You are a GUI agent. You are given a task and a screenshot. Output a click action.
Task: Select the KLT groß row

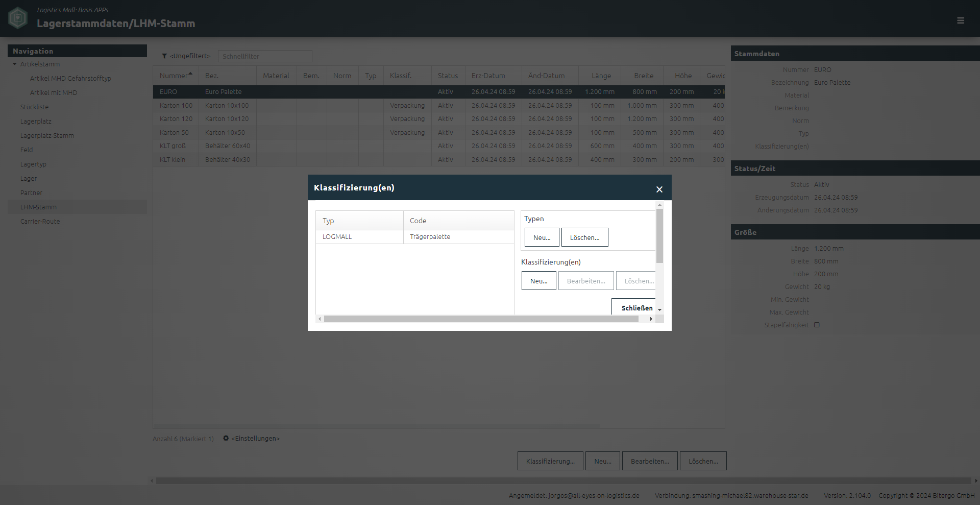click(x=439, y=146)
